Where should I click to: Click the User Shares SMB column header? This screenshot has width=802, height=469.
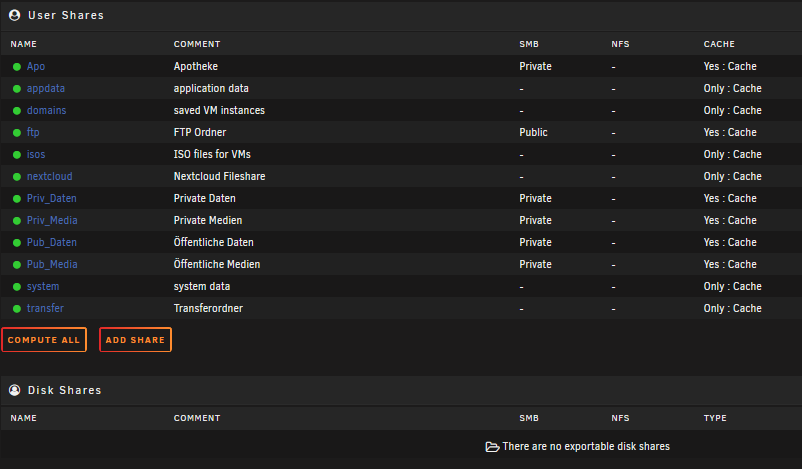529,44
